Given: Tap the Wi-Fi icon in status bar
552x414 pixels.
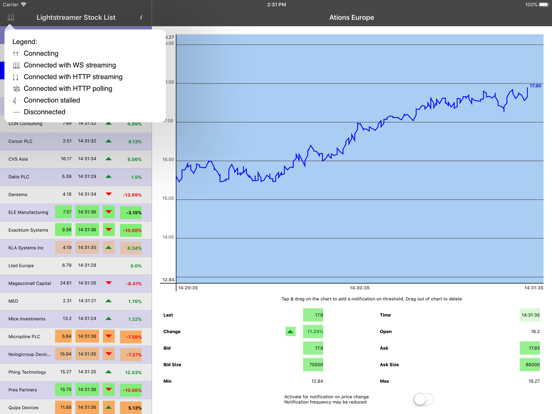Looking at the screenshot, I should click(23, 5).
